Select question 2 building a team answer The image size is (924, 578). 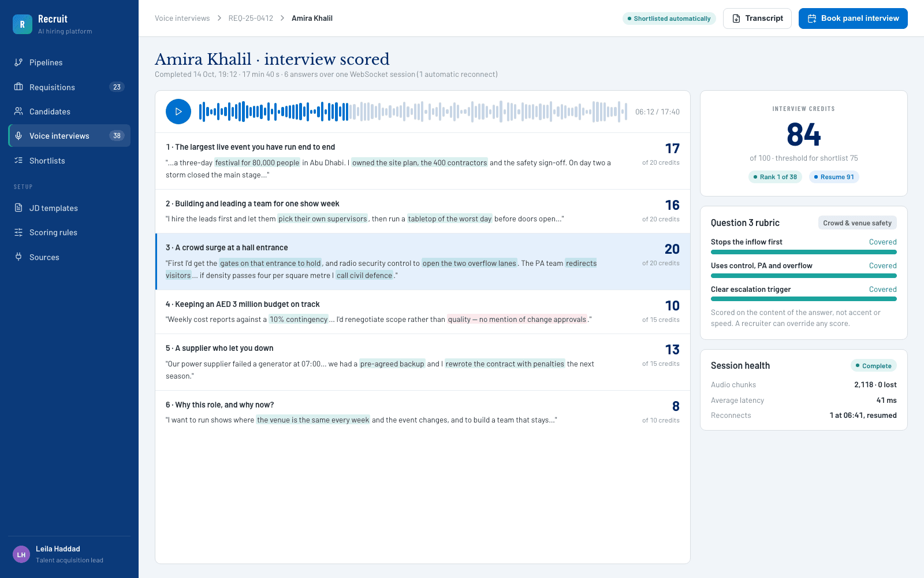(x=423, y=212)
